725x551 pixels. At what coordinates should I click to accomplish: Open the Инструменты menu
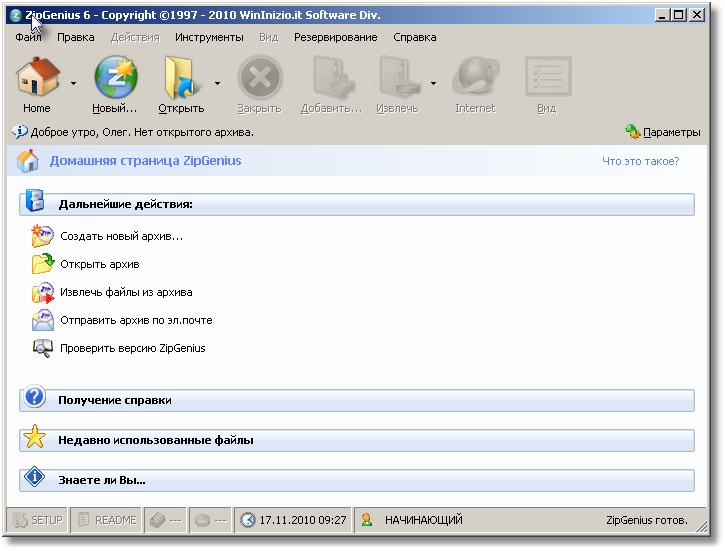pyautogui.click(x=209, y=37)
